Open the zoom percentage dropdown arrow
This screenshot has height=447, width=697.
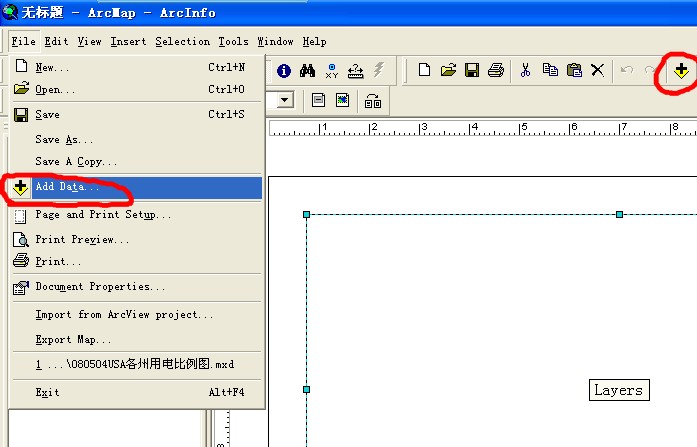pos(284,100)
